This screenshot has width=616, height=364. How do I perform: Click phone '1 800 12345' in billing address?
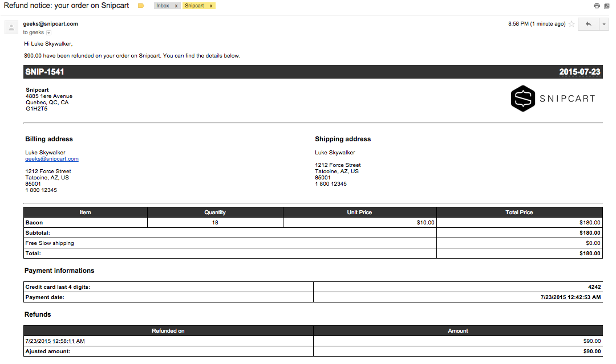click(41, 190)
